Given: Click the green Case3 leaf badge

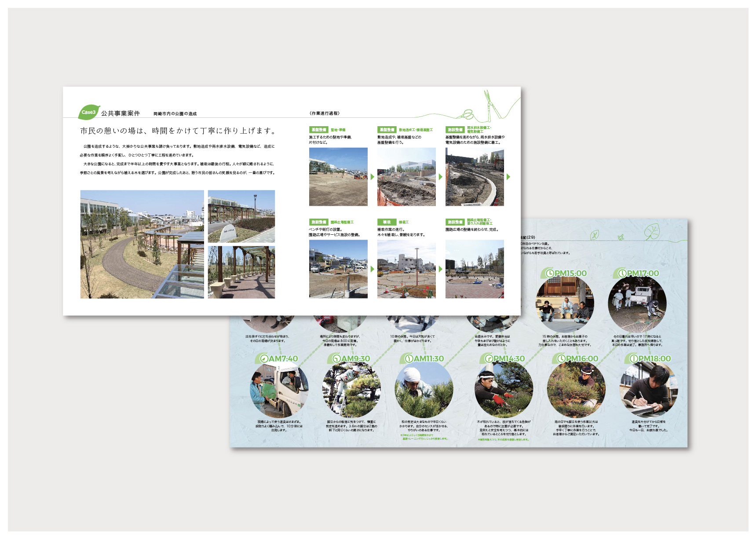Looking at the screenshot, I should click(x=89, y=112).
